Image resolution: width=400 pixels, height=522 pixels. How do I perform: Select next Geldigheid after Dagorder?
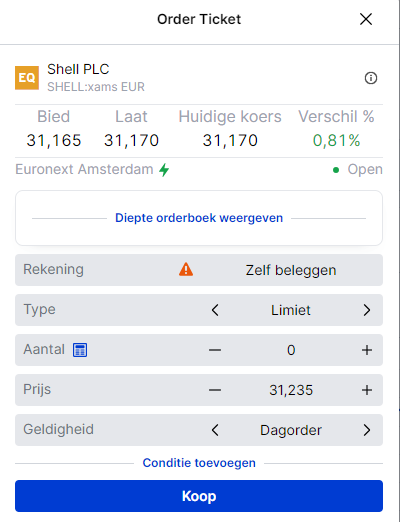click(x=367, y=430)
